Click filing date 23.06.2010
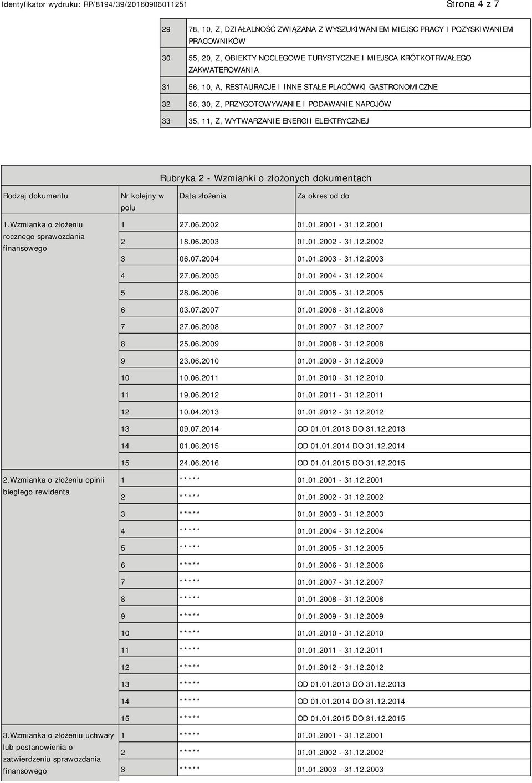This screenshot has height=783, width=532. [199, 361]
